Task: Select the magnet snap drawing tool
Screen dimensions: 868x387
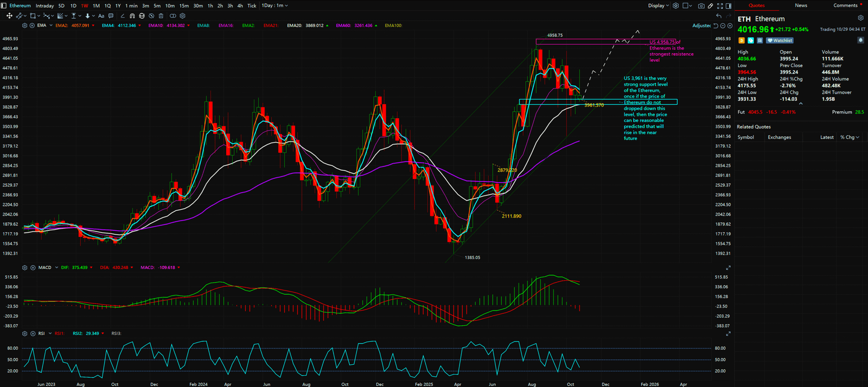Action: [x=132, y=16]
